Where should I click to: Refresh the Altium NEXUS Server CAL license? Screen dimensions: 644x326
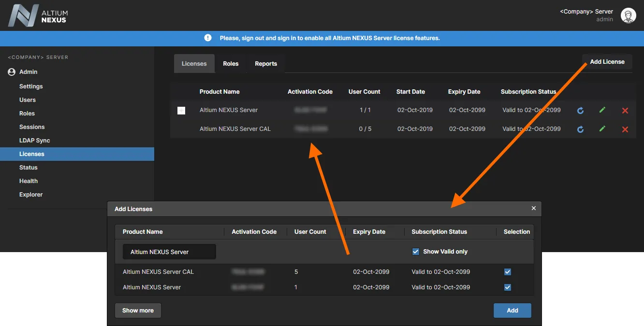(580, 129)
